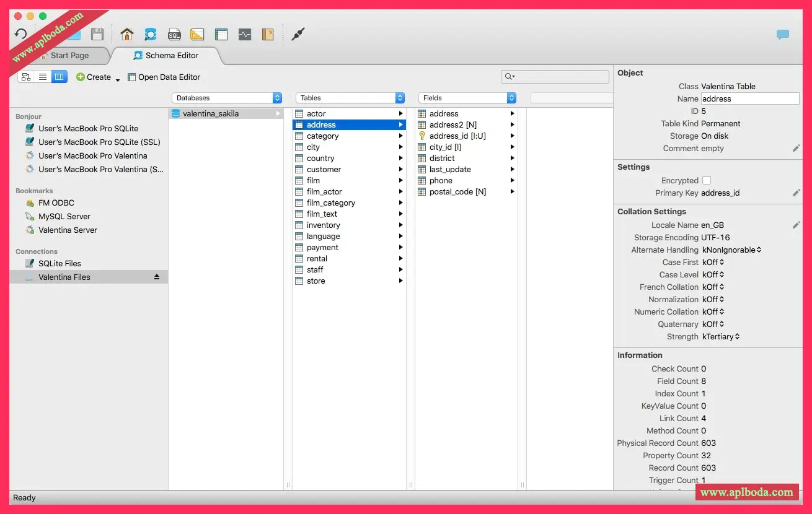Open the Alternate Handling kNonIgnorable dropdown

(731, 250)
